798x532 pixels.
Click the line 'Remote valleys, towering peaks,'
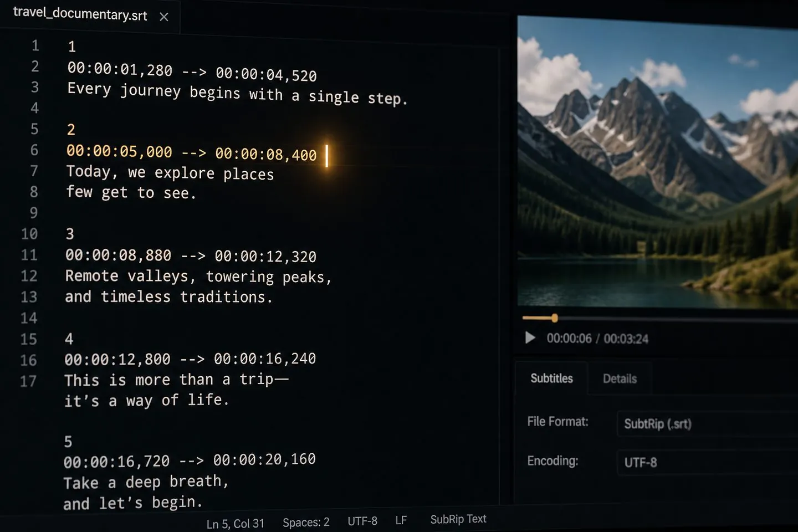(198, 276)
